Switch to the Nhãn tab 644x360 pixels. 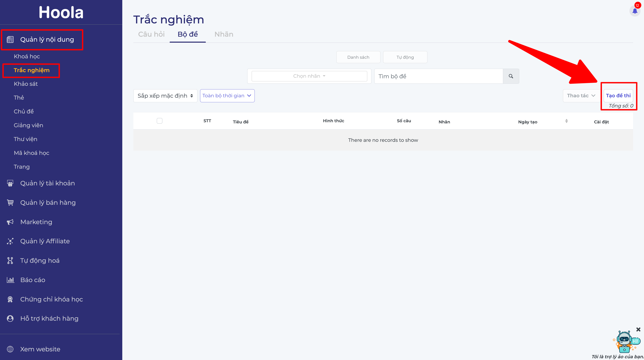tap(224, 34)
